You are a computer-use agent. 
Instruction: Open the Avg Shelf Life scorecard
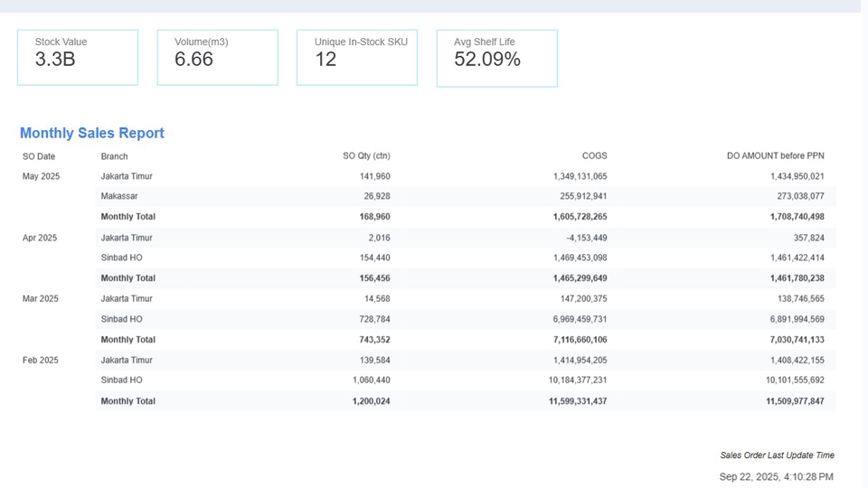pos(496,59)
